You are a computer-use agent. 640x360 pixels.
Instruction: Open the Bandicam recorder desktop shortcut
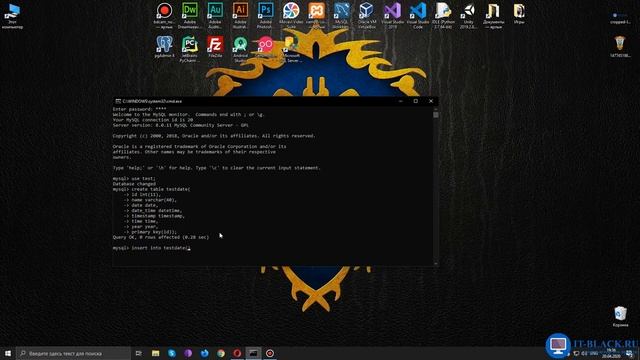click(x=164, y=16)
